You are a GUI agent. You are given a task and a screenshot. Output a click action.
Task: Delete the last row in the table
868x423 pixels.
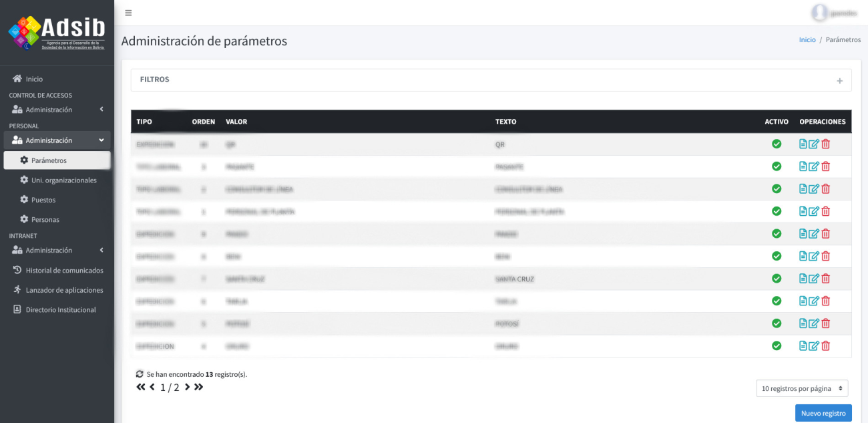[826, 345]
